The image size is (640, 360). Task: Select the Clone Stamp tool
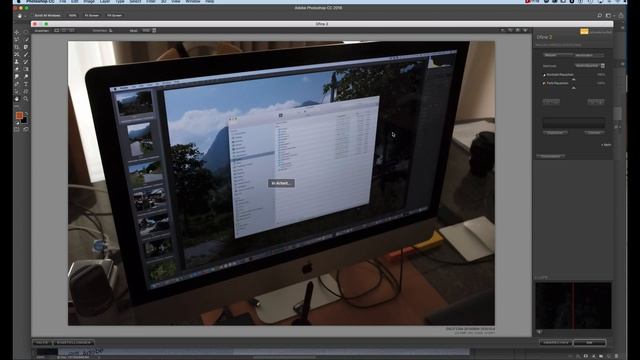coord(17,62)
